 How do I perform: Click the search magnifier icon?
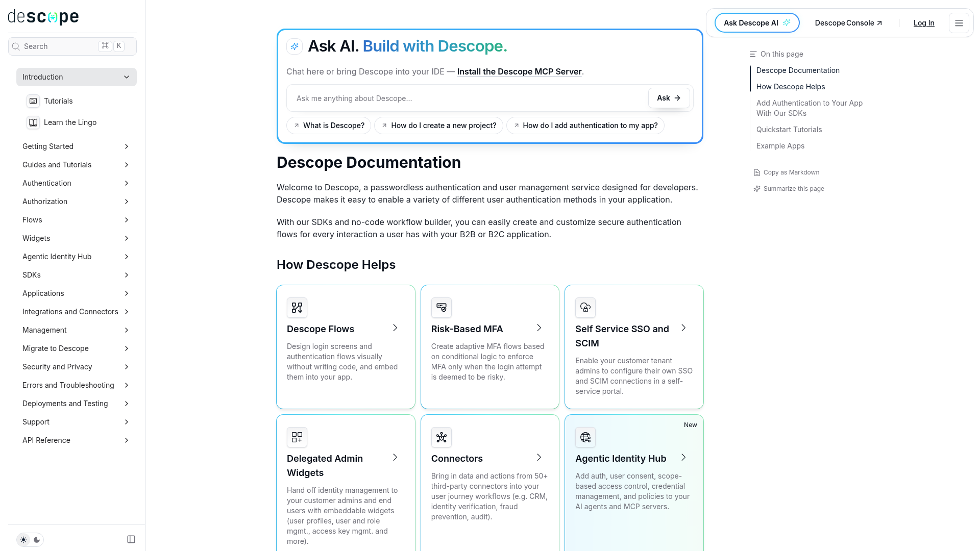pos(16,46)
